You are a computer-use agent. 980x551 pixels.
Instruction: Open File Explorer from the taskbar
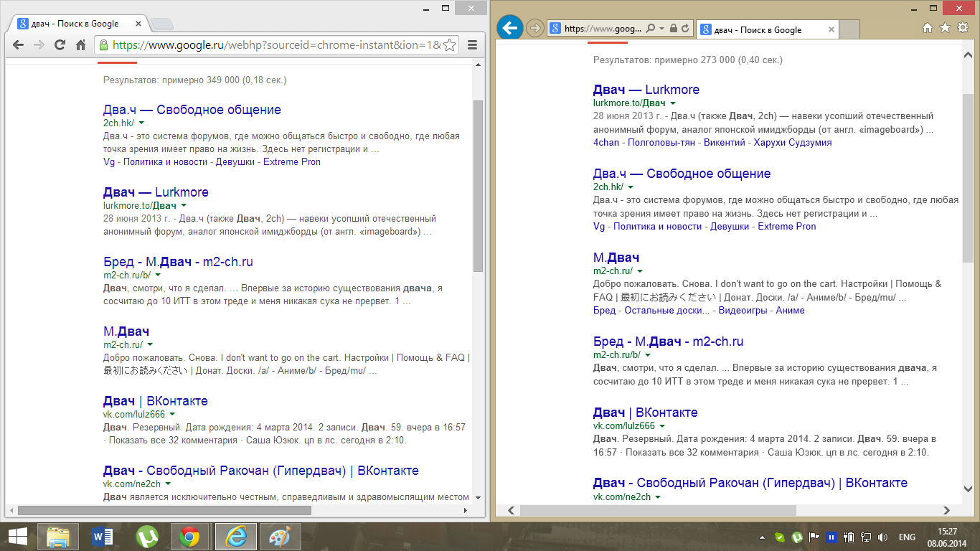[x=58, y=537]
